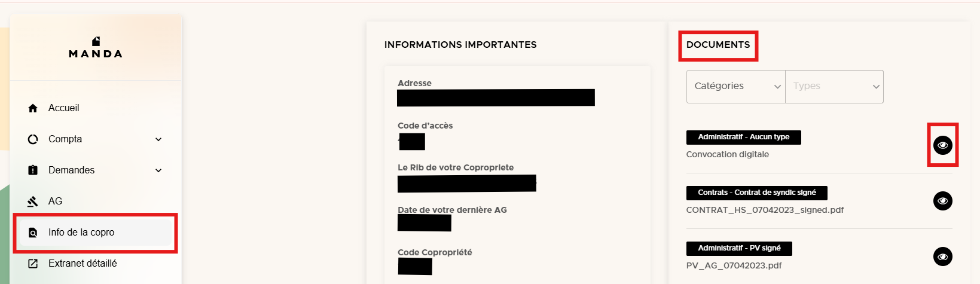Open the Types dropdown
980x284 pixels.
click(834, 87)
